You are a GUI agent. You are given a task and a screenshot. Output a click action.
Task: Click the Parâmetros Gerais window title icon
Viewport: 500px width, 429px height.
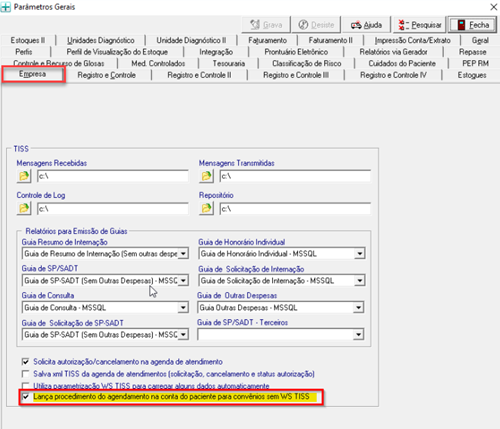(6, 7)
